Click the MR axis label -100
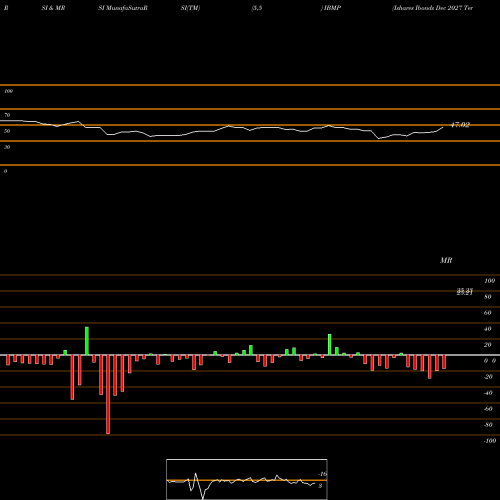The height and width of the screenshot is (500, 500). coord(490,441)
